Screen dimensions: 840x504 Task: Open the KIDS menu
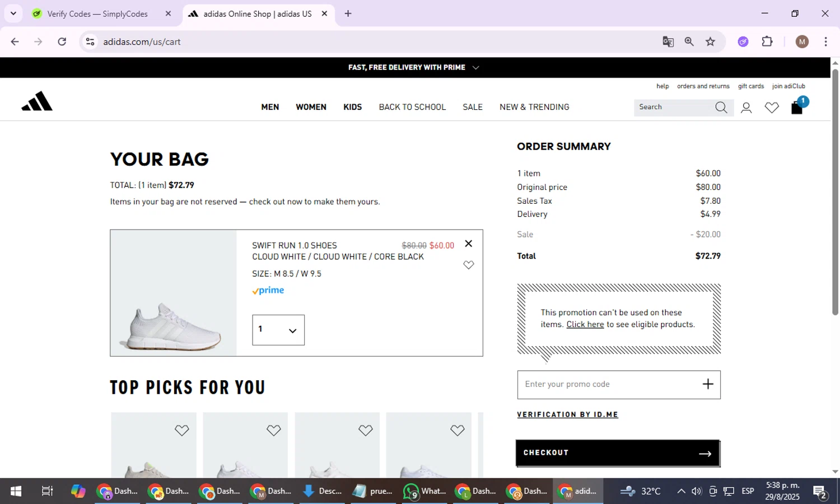click(x=353, y=107)
